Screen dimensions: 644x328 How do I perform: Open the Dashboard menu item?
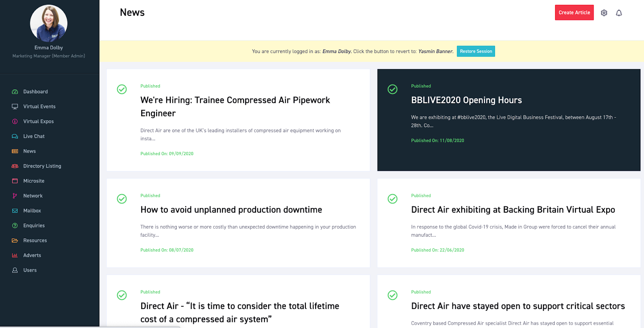[35, 92]
